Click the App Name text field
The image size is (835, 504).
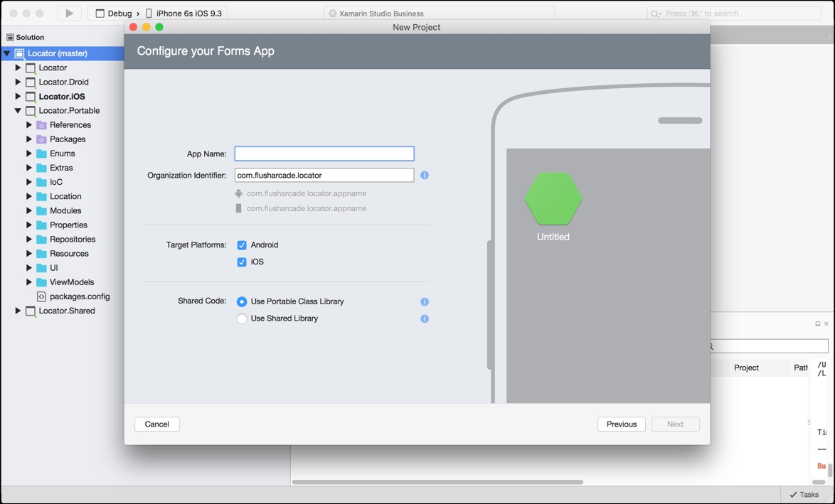click(x=324, y=154)
